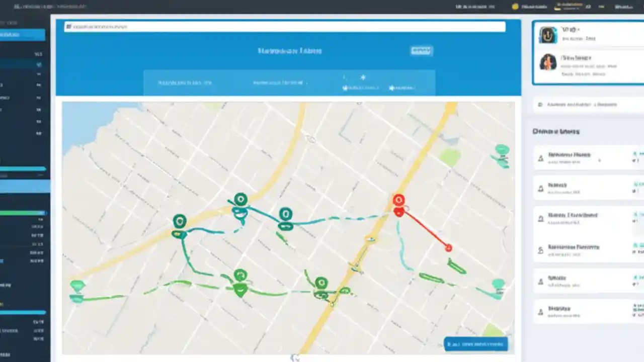The height and width of the screenshot is (362, 644).
Task: Click inside the map search input field
Action: tap(283, 27)
